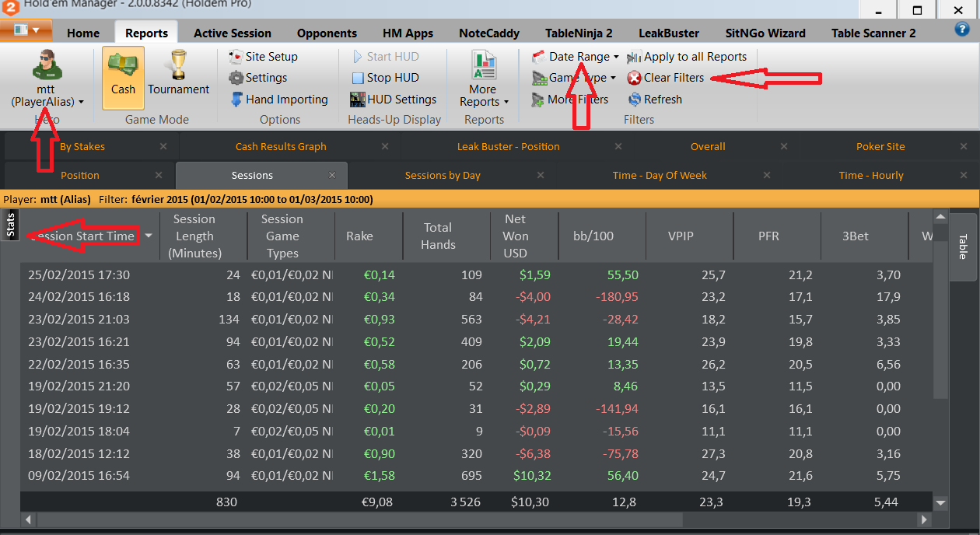Screen dimensions: 980x535
Task: Open the Poker Site report tab
Action: [x=880, y=146]
